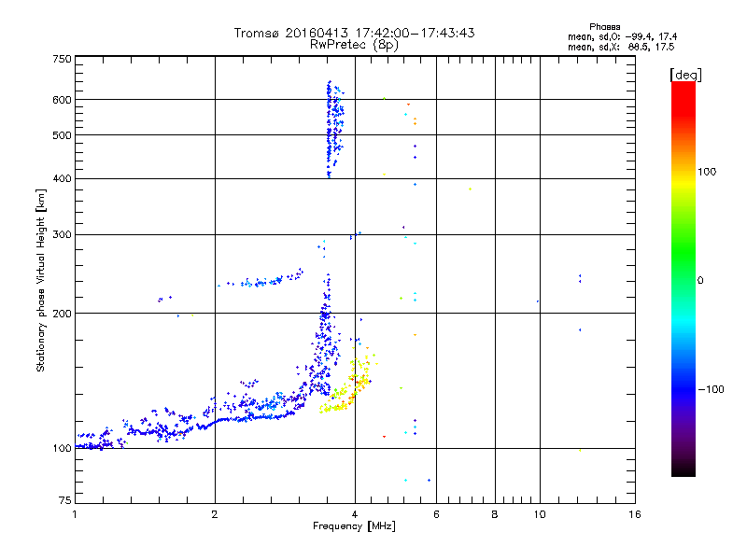This screenshot has height=560, width=747.
Task: Click the x-axis tick label '8'
Action: 495,514
